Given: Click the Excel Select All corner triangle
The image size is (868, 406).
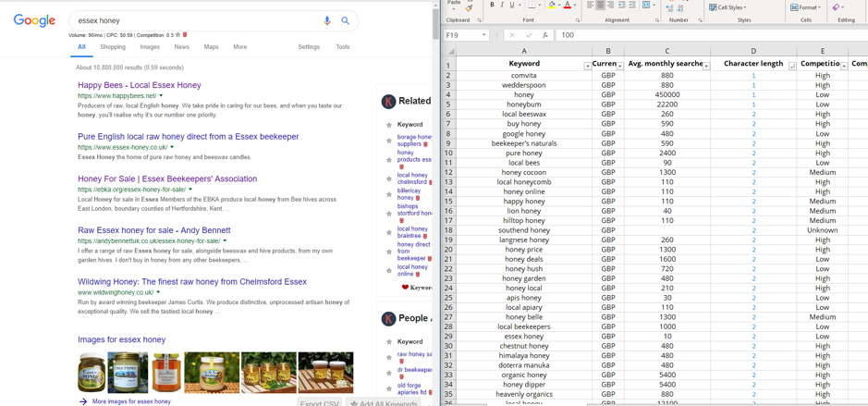Looking at the screenshot, I should (449, 52).
